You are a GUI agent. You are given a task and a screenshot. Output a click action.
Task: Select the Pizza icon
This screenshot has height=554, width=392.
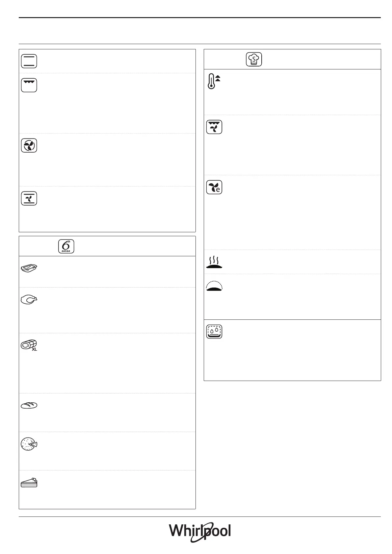click(29, 444)
